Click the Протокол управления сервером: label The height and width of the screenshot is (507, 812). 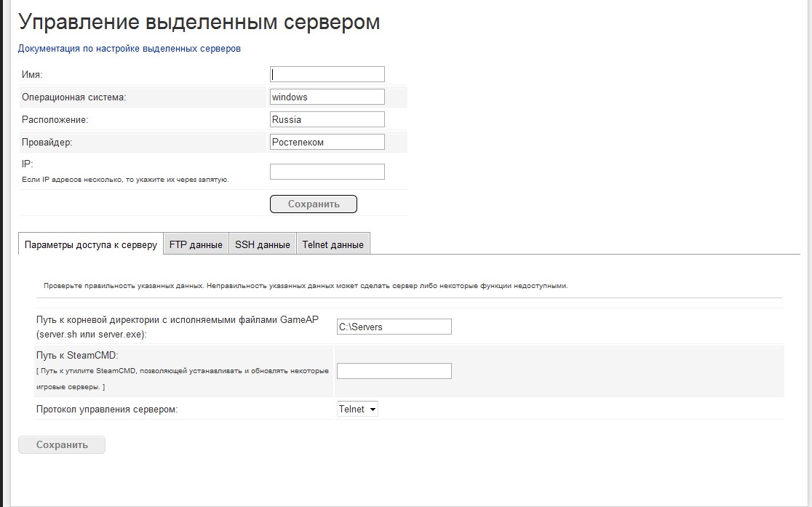pyautogui.click(x=107, y=410)
